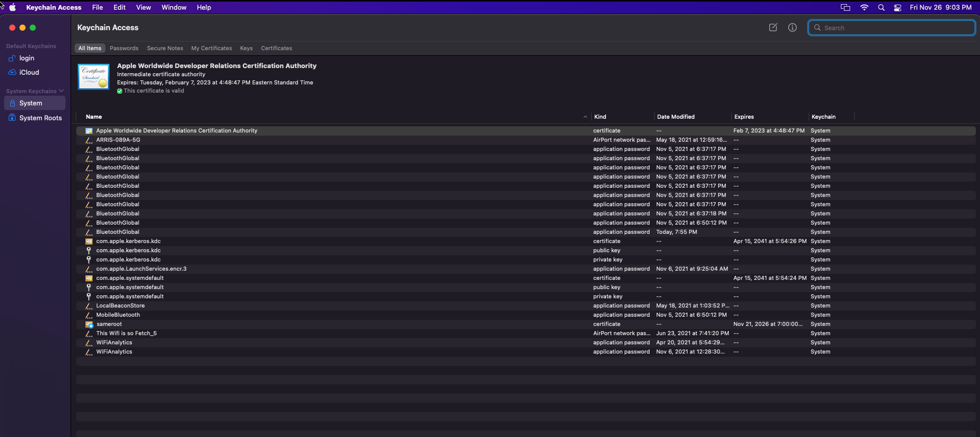Switch to the Secure Notes tab
The width and height of the screenshot is (980, 437).
[x=165, y=48]
